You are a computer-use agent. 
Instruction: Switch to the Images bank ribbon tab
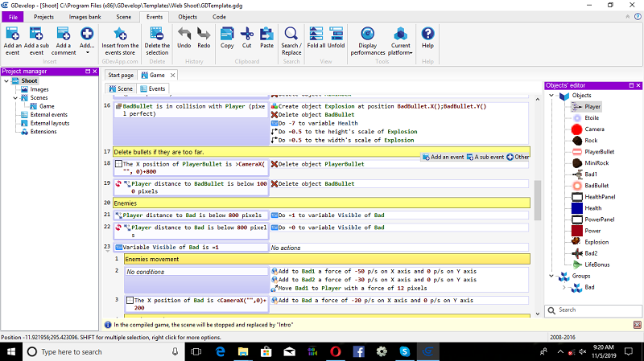tap(84, 16)
